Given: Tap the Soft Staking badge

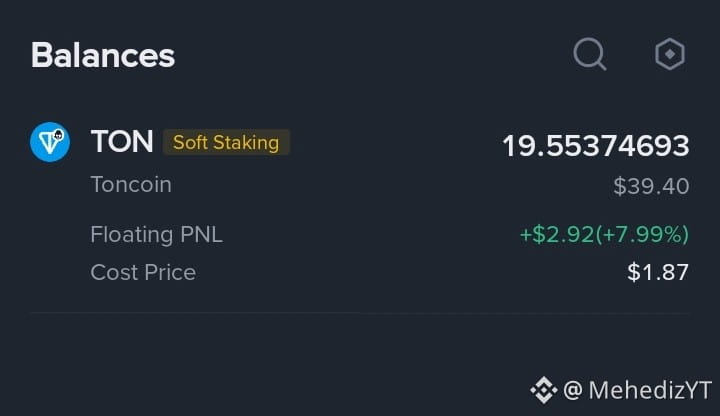Looking at the screenshot, I should 226,142.
